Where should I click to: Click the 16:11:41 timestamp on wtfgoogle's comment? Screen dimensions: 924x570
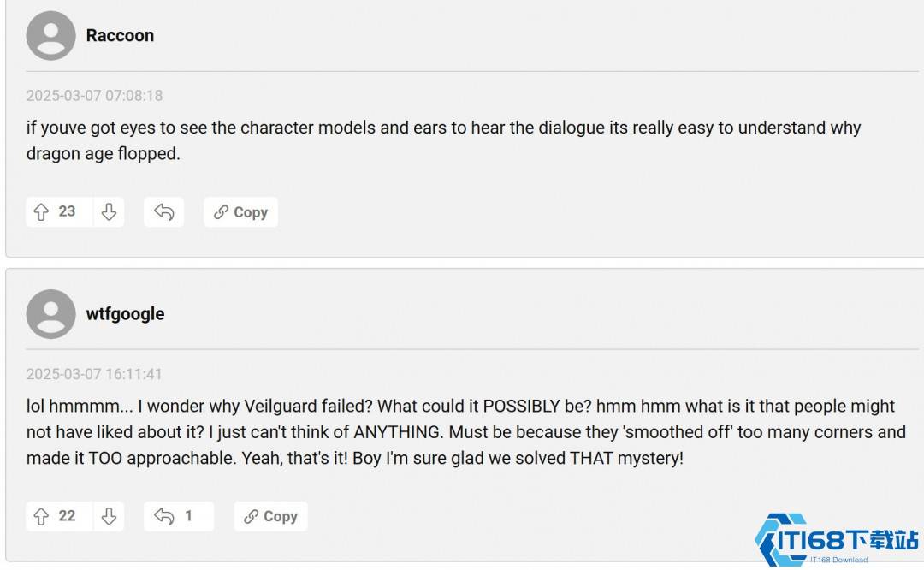point(94,374)
